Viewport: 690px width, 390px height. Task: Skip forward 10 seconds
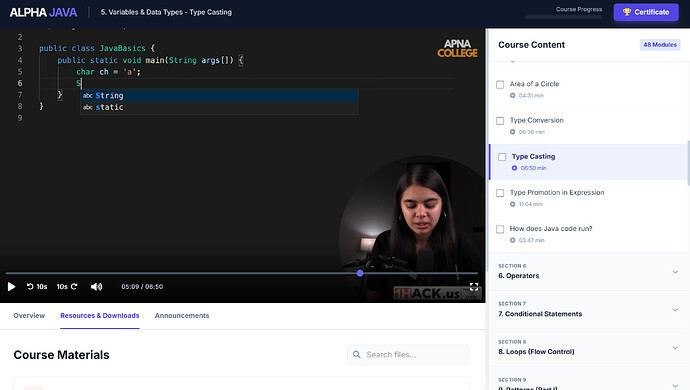pos(67,287)
